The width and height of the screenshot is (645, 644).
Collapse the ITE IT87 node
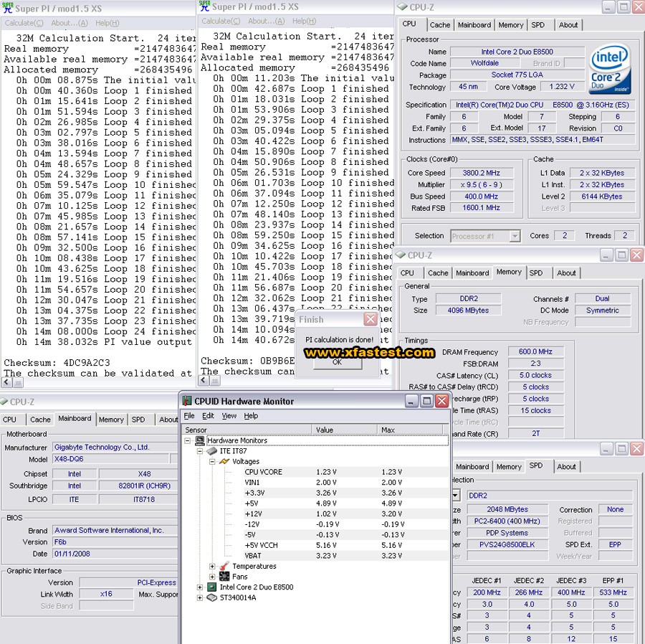(x=200, y=451)
